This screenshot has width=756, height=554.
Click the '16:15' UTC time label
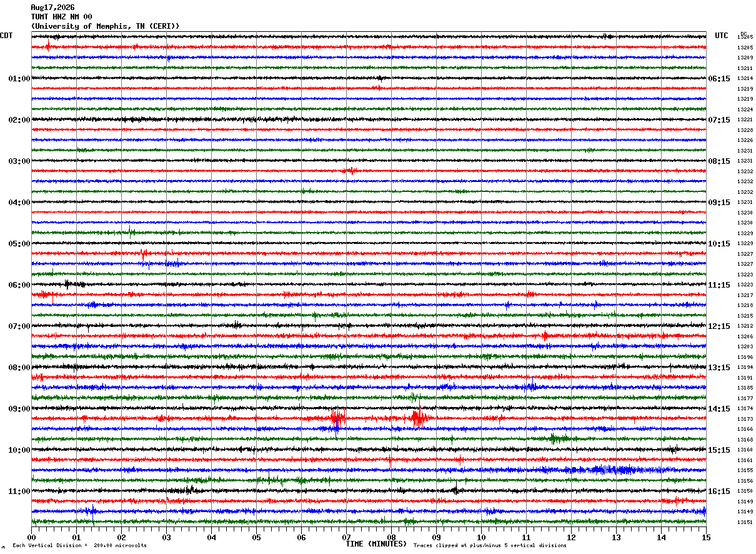pos(719,491)
